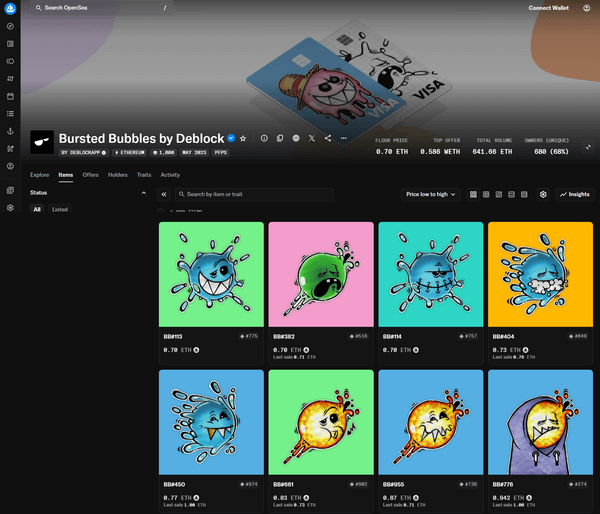Click the X (Twitter) link icon

(x=312, y=138)
